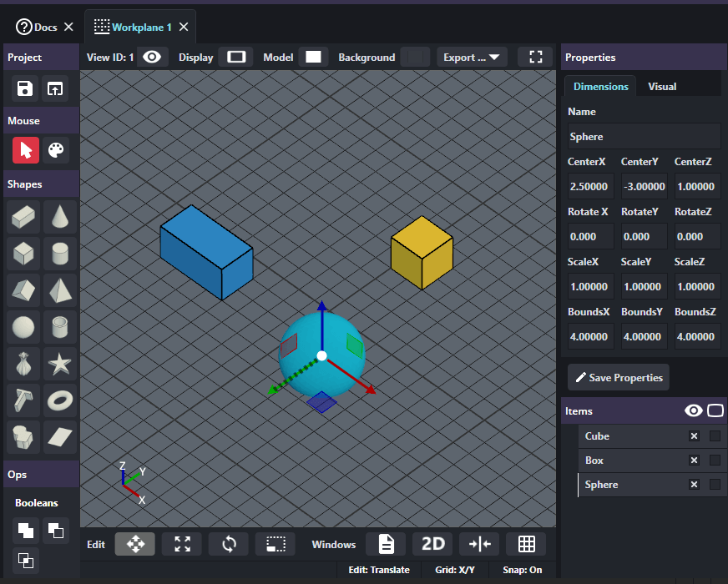Screen dimensions: 728x584
Task: Switch to the Docs tab
Action: (x=37, y=28)
